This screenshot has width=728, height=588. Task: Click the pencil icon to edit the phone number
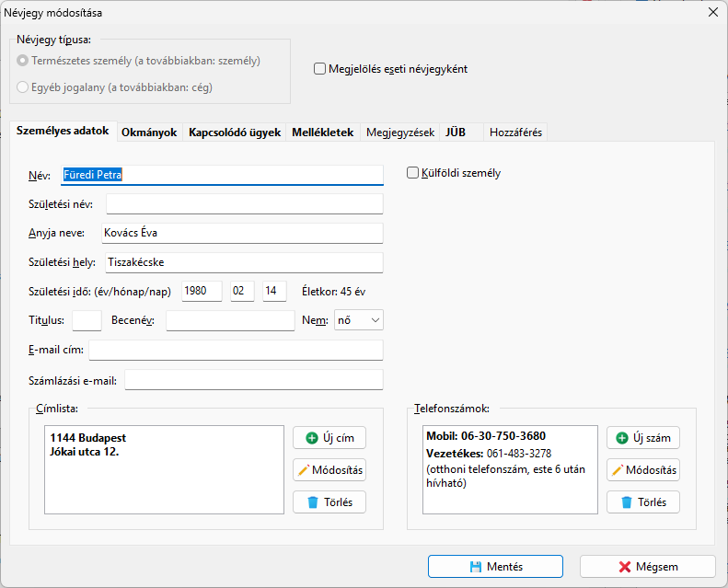click(x=617, y=470)
